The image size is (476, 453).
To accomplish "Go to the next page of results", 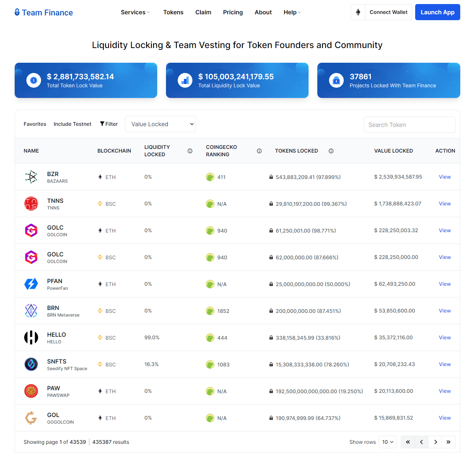I will [435, 442].
